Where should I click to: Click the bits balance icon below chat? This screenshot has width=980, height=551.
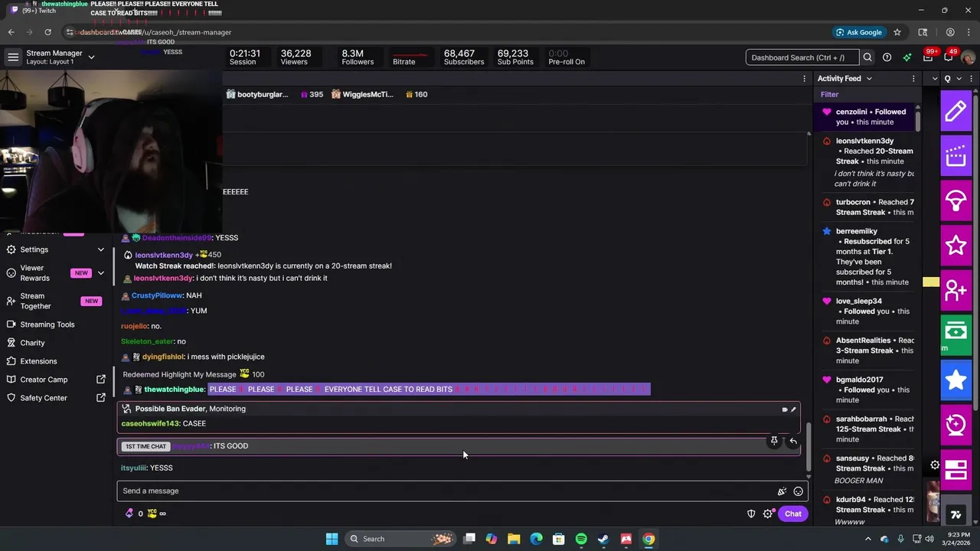coord(129,514)
